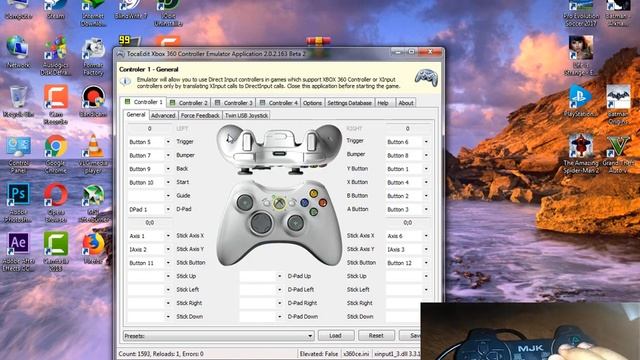Screen dimensions: 640x360
Task: Click the Reset button
Action: pos(376,336)
